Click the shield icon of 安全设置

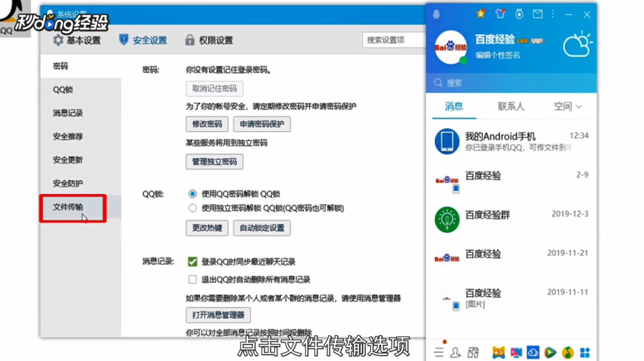pyautogui.click(x=123, y=39)
